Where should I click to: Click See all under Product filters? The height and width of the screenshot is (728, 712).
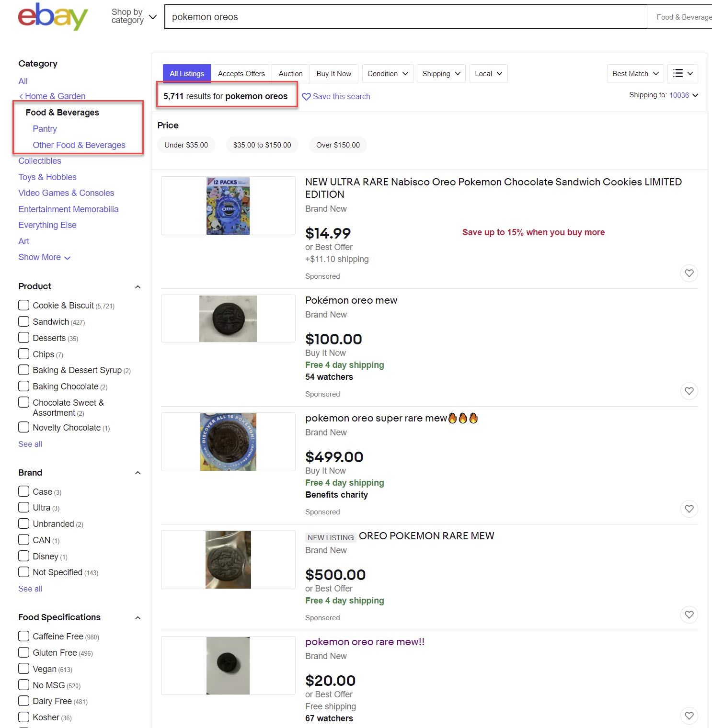coord(30,444)
